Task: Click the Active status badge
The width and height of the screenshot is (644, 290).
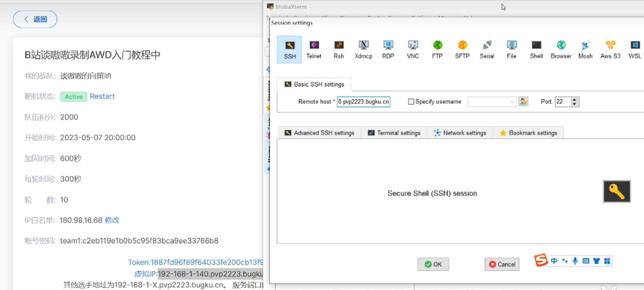Action: coord(73,97)
